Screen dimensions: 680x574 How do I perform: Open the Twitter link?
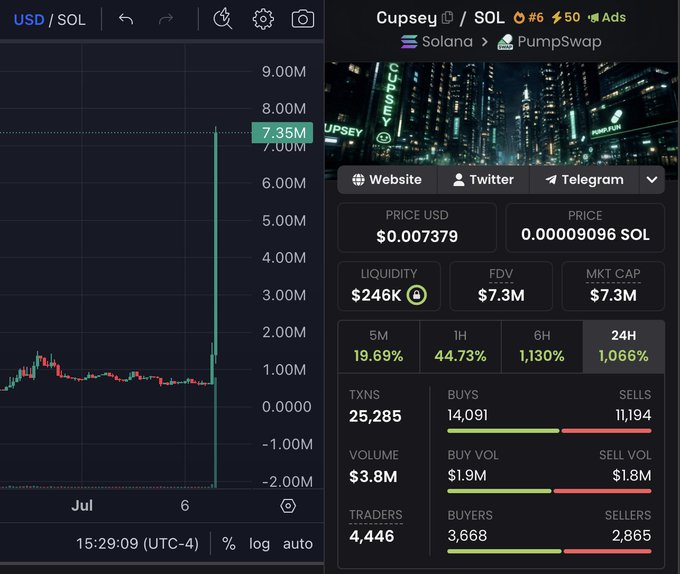(x=483, y=179)
